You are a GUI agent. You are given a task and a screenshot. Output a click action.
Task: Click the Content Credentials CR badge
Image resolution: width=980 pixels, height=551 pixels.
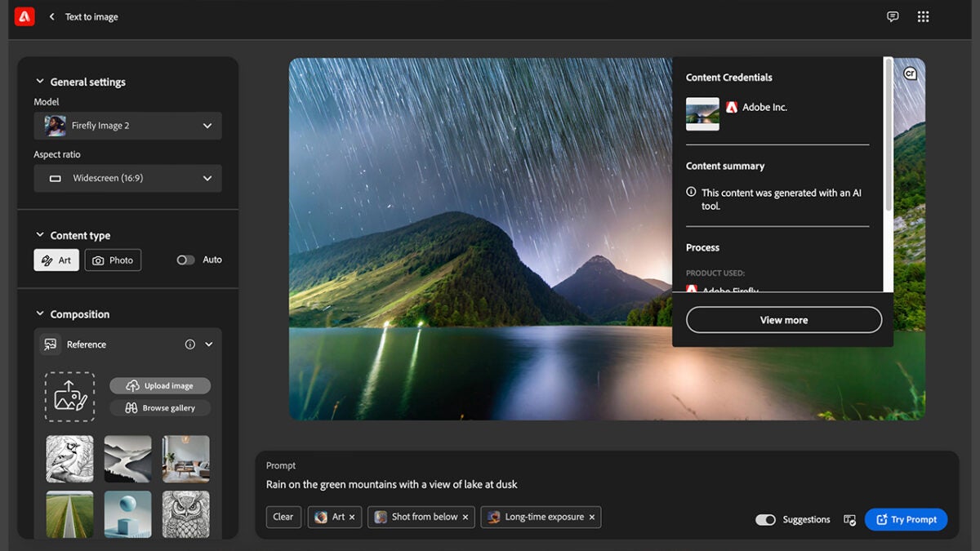(x=910, y=73)
